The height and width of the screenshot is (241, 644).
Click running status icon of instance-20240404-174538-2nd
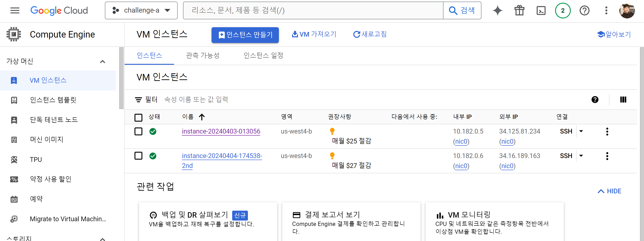153,156
